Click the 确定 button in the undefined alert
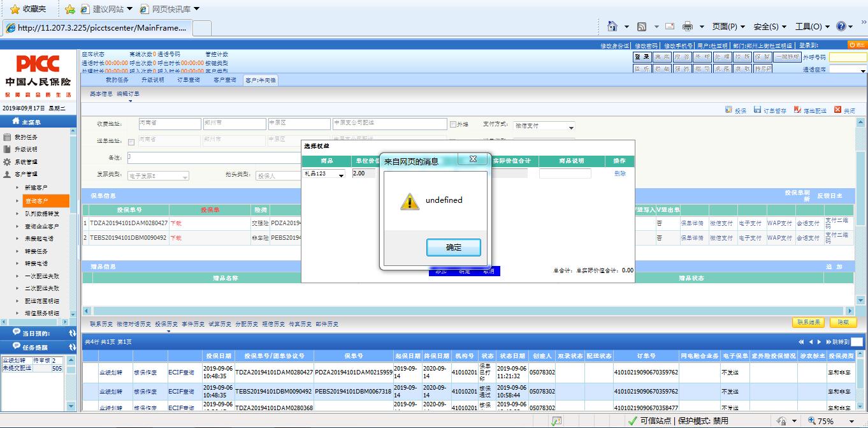This screenshot has width=868, height=428. point(453,247)
